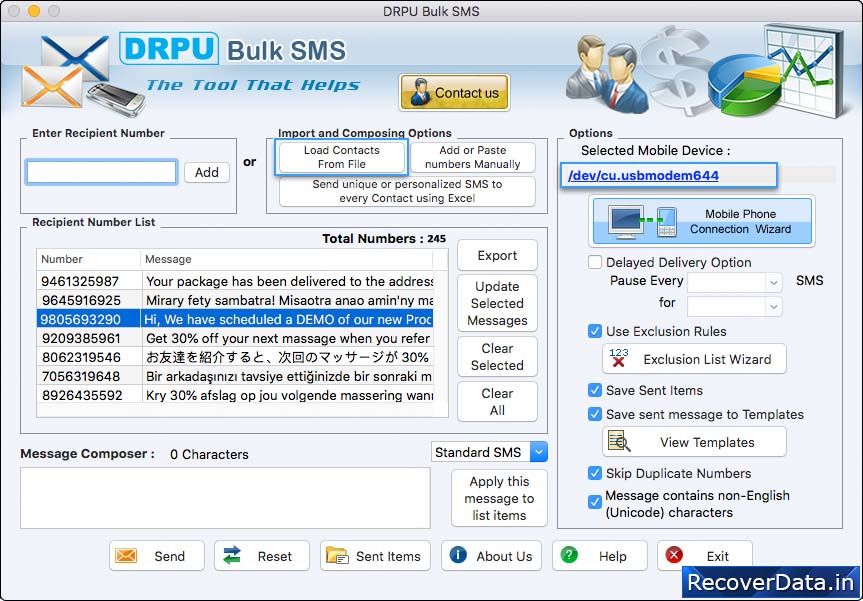Screen dimensions: 863x601
Task: Select row with number 8062319546
Action: tap(235, 357)
